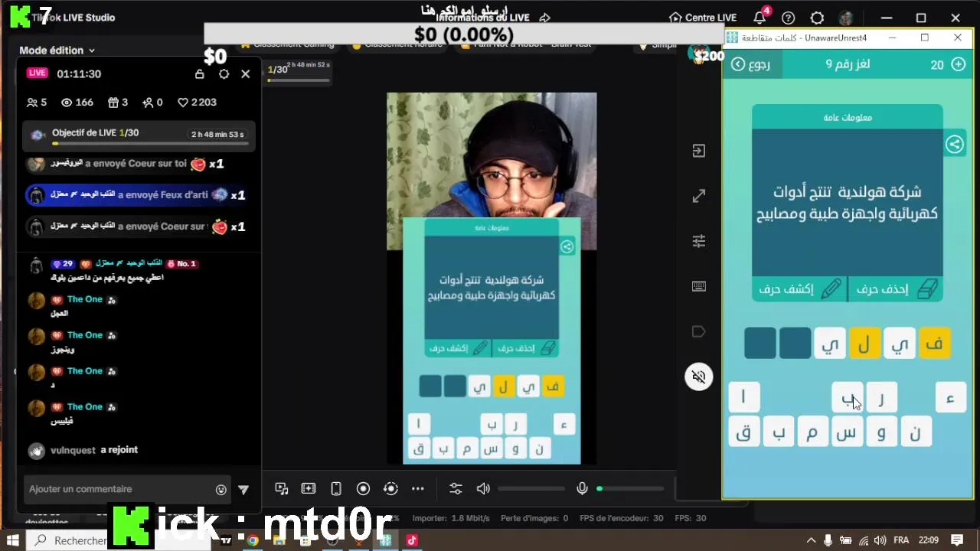The height and width of the screenshot is (551, 980).
Task: Adjust the microphone level slider
Action: click(x=631, y=489)
